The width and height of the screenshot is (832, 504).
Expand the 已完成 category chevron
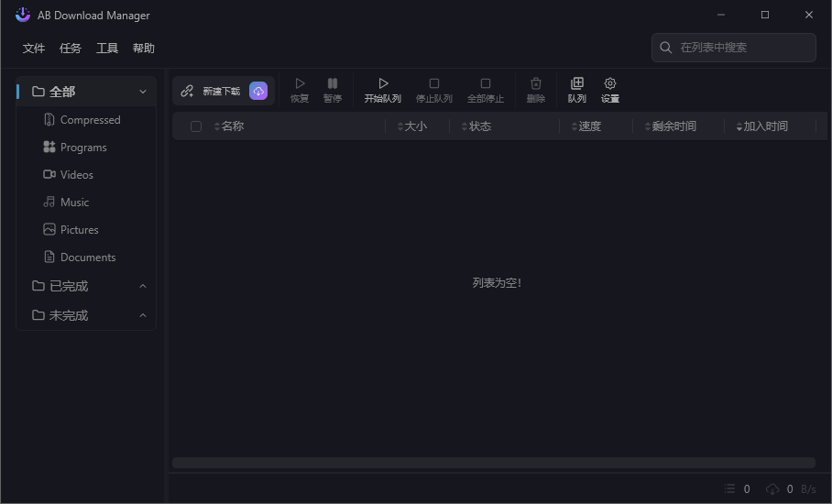click(143, 286)
